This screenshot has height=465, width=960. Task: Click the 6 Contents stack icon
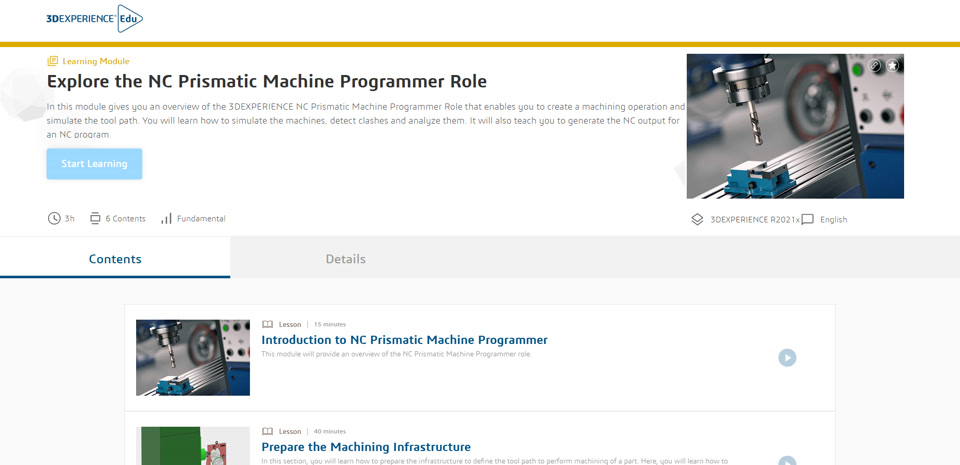pos(95,218)
